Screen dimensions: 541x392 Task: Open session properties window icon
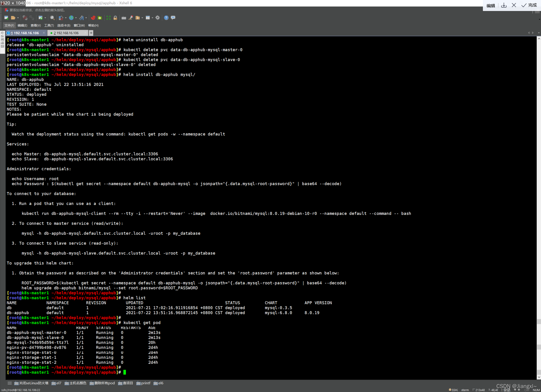click(x=41, y=18)
